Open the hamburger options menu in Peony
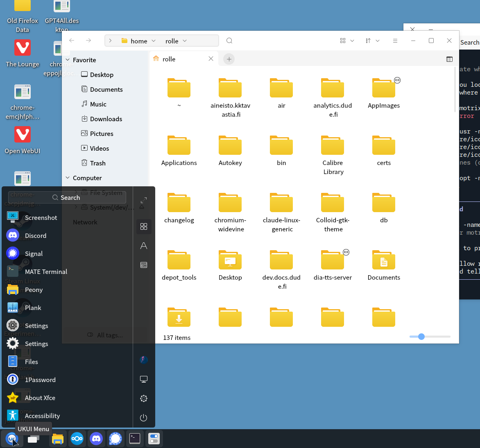 [x=395, y=41]
